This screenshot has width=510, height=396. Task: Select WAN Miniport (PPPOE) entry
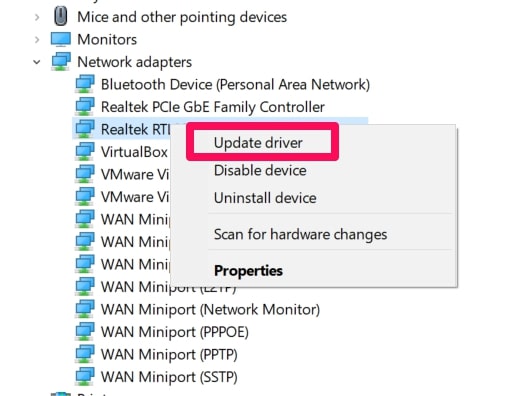pos(175,332)
